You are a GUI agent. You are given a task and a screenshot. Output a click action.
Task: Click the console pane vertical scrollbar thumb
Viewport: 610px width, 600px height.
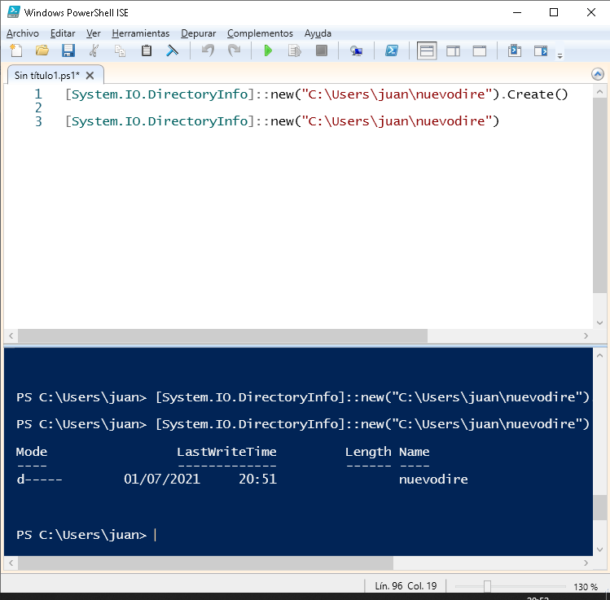(x=599, y=507)
